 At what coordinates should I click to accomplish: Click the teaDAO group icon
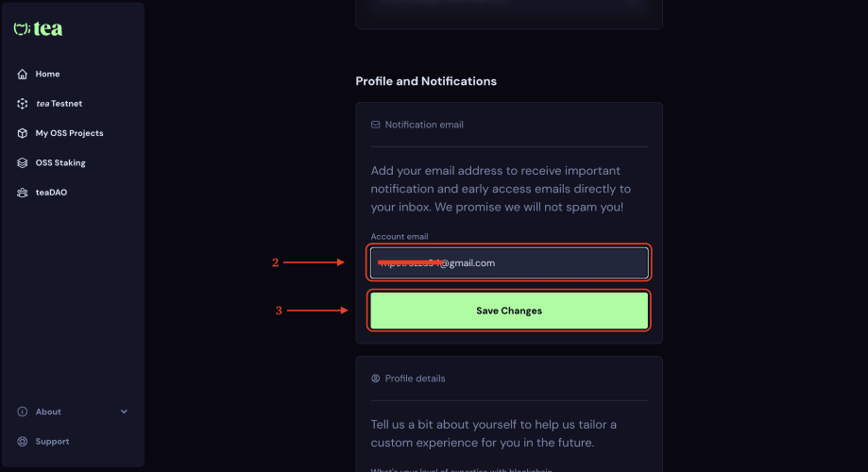[x=23, y=193]
